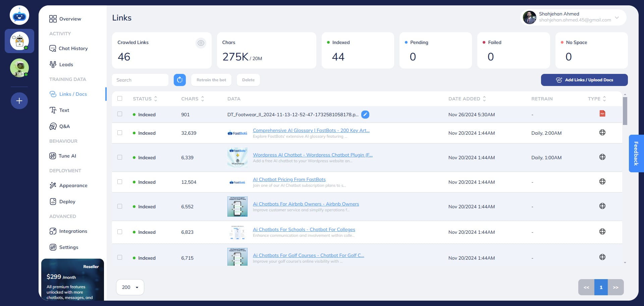Select the checkbox for Ai Chatbots For Schools

point(120,232)
